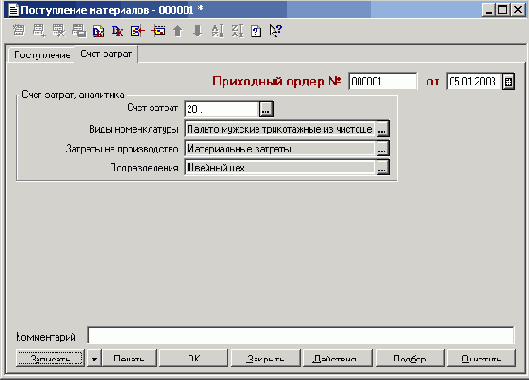Focus the document date field
529x380 pixels.
(473, 81)
